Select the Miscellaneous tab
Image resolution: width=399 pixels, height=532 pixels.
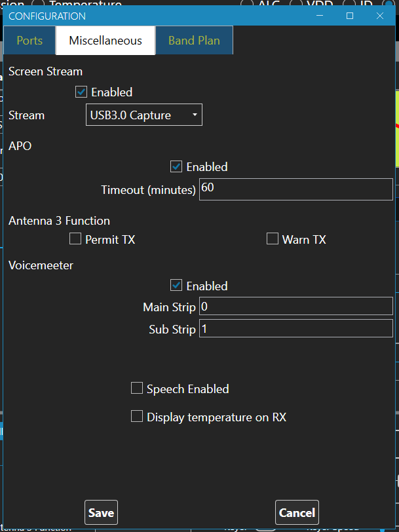click(x=105, y=41)
